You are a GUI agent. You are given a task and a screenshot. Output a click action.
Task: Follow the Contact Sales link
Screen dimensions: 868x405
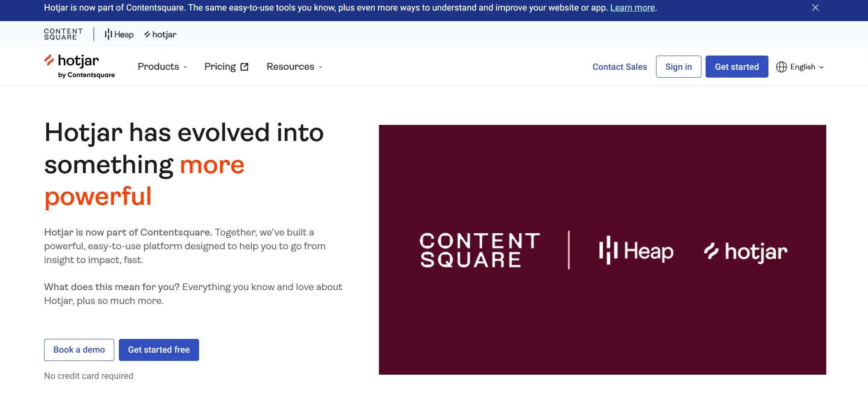(620, 67)
